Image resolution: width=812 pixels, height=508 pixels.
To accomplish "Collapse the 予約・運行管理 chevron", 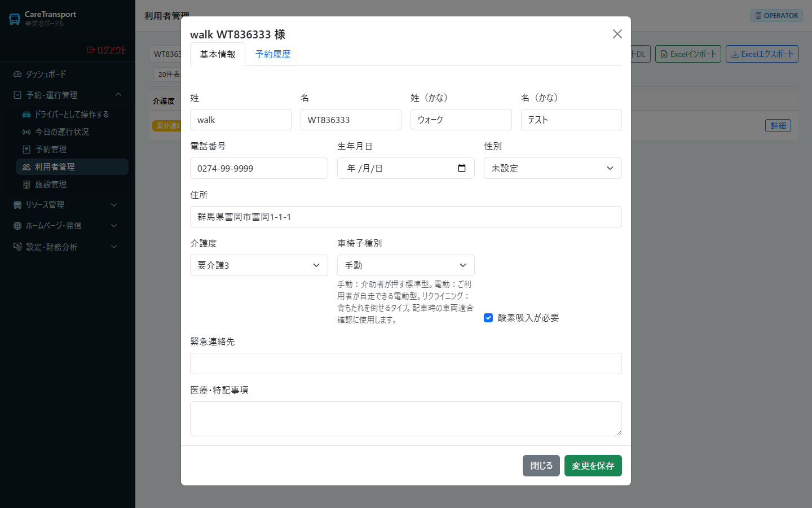I will pyautogui.click(x=118, y=95).
